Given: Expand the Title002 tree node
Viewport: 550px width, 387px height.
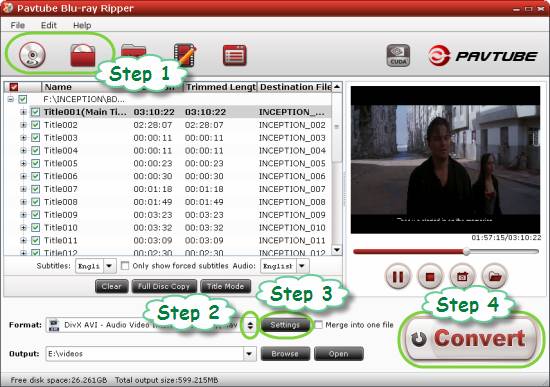Looking at the screenshot, I should click(x=24, y=125).
